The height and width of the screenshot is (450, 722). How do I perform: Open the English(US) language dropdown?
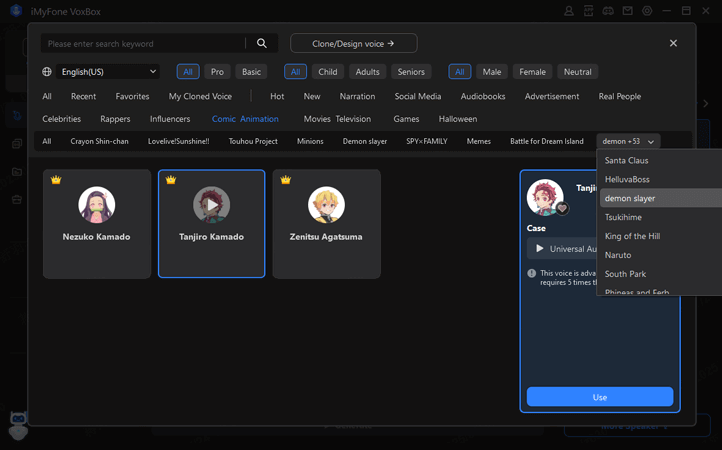pos(108,72)
